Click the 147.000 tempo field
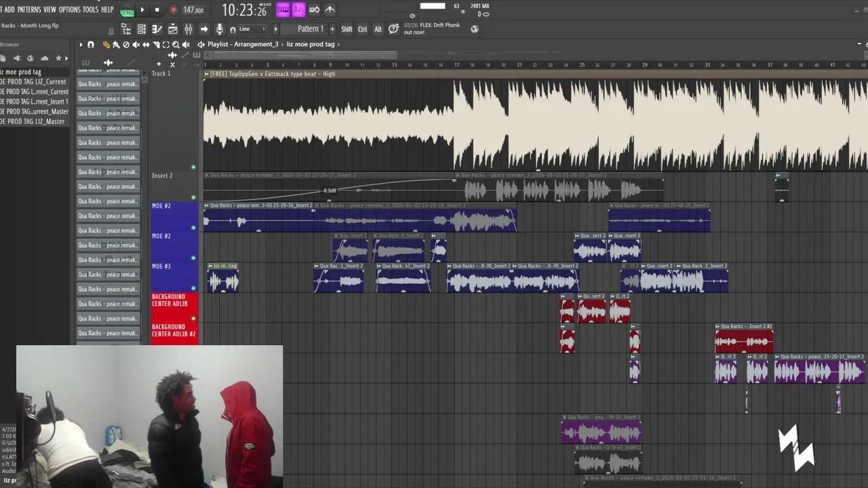 tap(193, 10)
